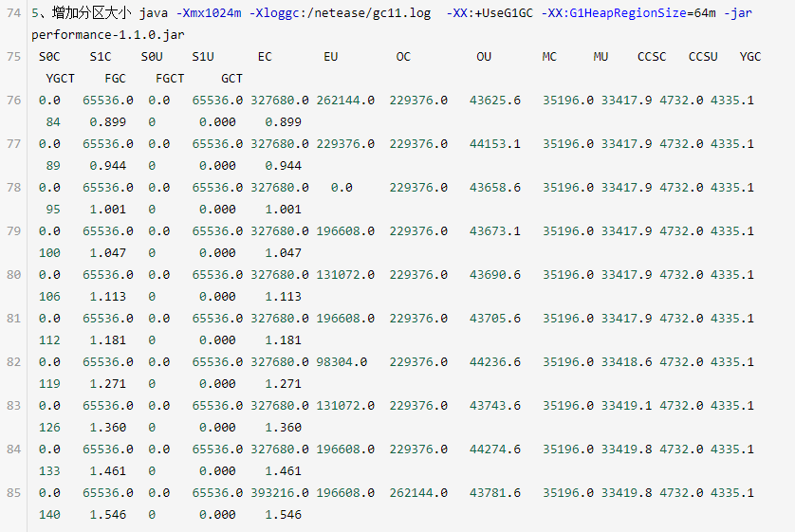The width and height of the screenshot is (795, 532).
Task: Click the YGC count 112
Action: tap(49, 340)
